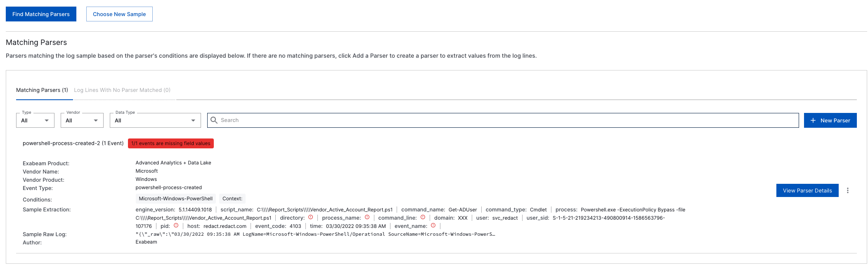868x265 pixels.
Task: Click the warning icon next to command_line
Action: (423, 218)
